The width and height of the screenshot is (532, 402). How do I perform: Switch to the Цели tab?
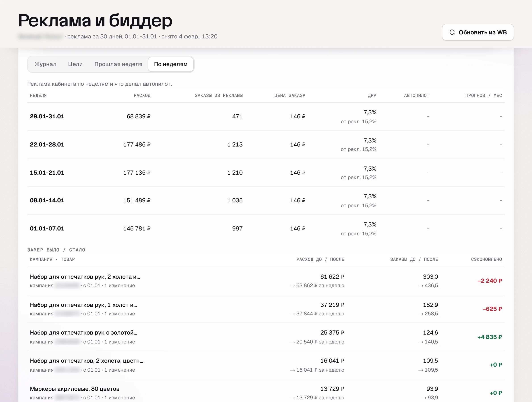tap(75, 64)
